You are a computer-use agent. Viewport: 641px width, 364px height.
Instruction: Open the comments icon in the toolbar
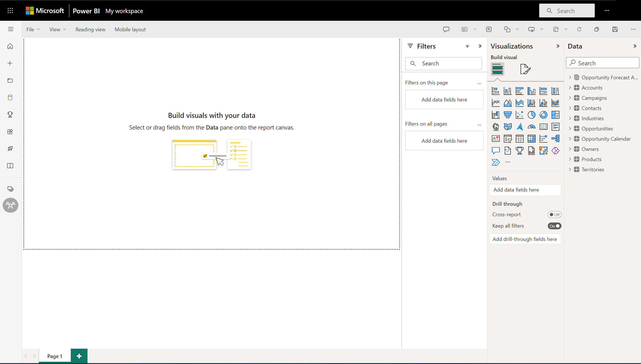tap(446, 29)
